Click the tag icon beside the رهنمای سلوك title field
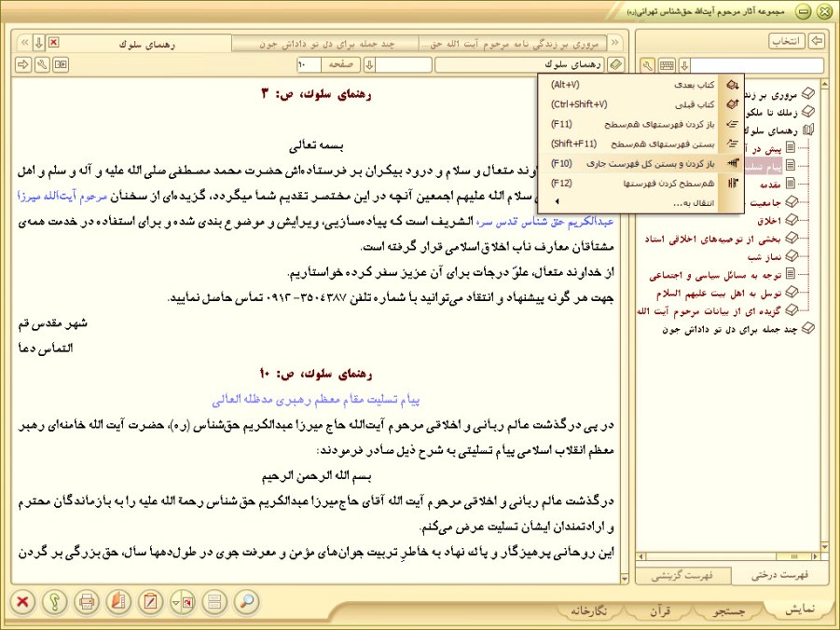The height and width of the screenshot is (630, 840). click(x=616, y=65)
